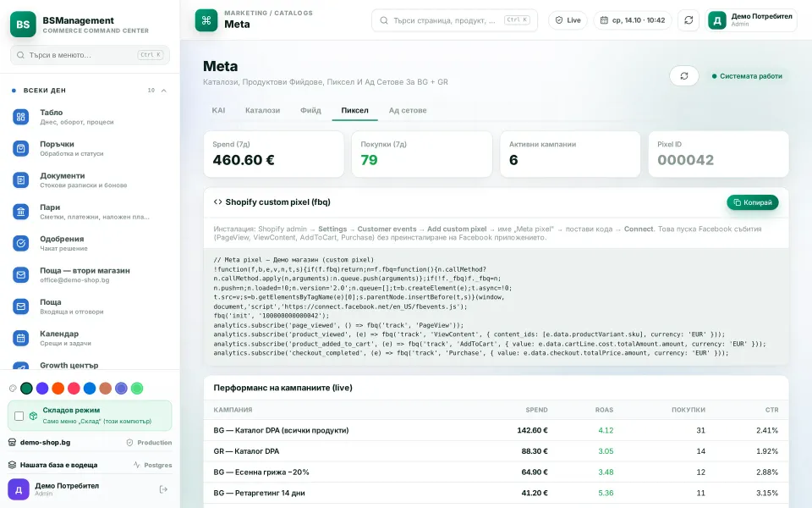Viewport: 812px width, 508px height.
Task: Click the database icon beside Нашата база е водеща
Action: point(13,465)
